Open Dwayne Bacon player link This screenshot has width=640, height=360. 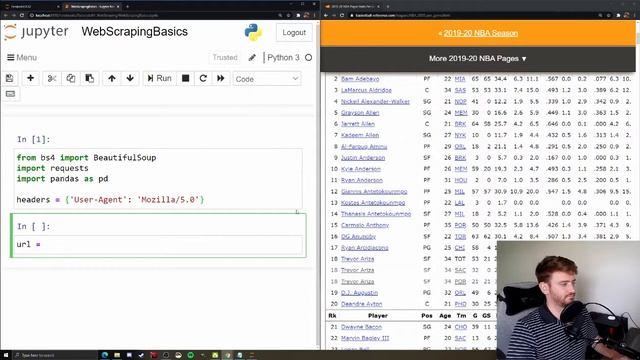coord(361,327)
